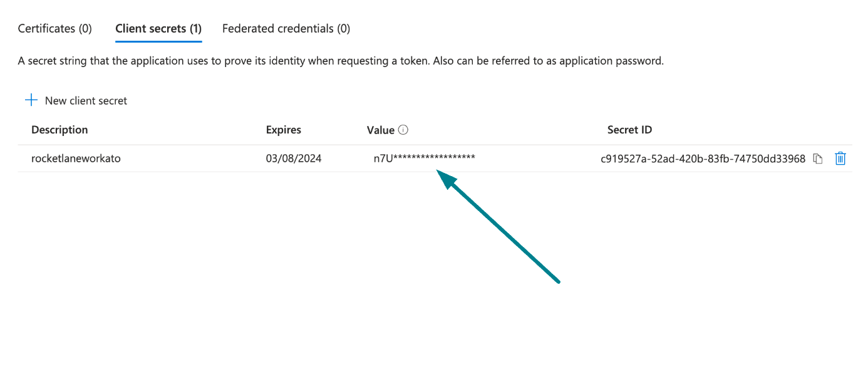Select the masked secret value starting n7U

point(420,158)
